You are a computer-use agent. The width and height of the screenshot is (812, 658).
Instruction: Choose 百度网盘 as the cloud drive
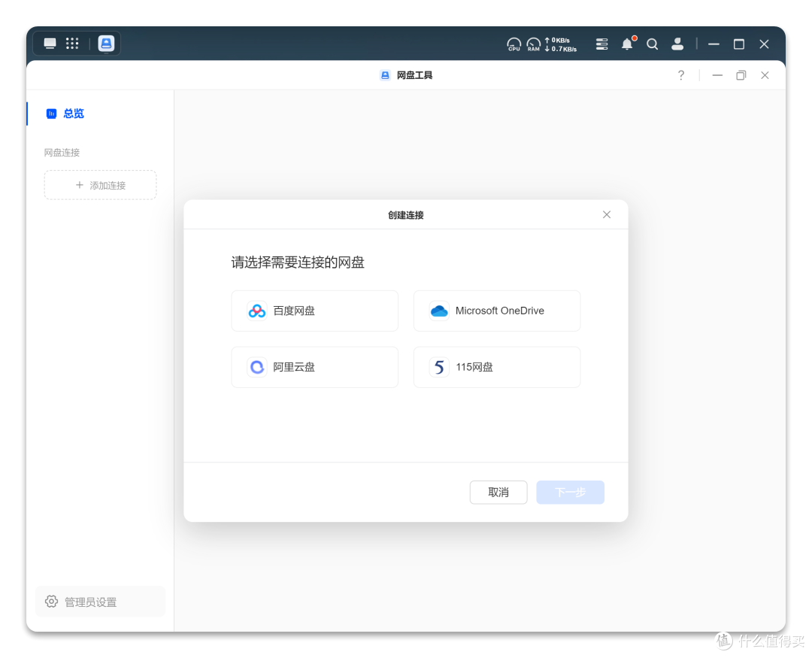(315, 311)
